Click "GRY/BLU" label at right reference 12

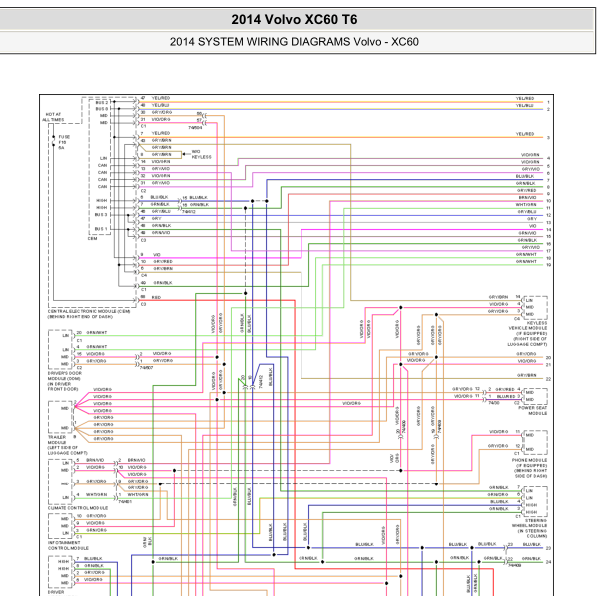[527, 212]
